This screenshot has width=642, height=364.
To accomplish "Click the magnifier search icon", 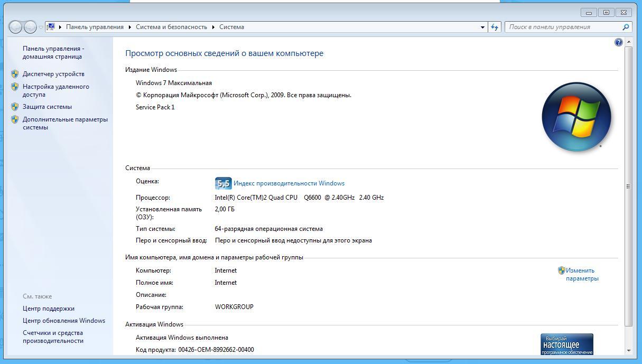I will pyautogui.click(x=626, y=27).
